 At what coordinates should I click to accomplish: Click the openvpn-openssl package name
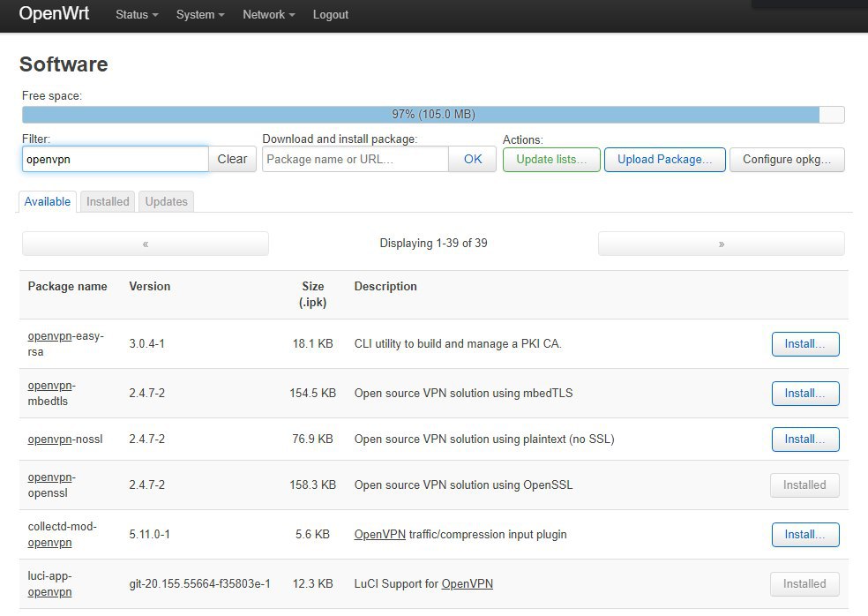[51, 485]
